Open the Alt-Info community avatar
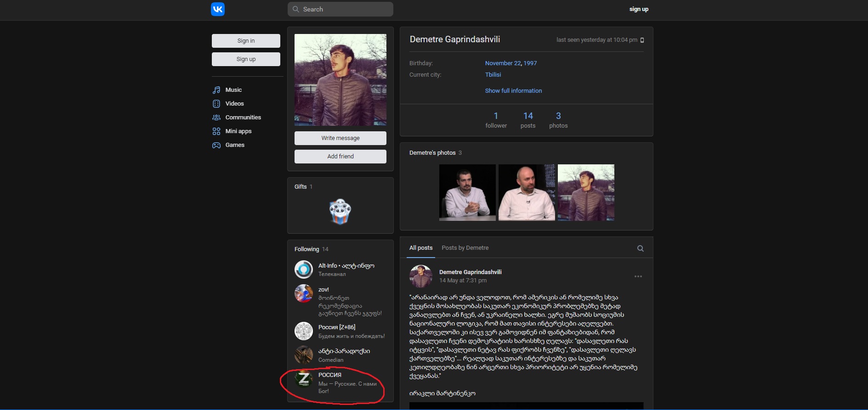Screen dimensions: 868x410 click(304, 270)
